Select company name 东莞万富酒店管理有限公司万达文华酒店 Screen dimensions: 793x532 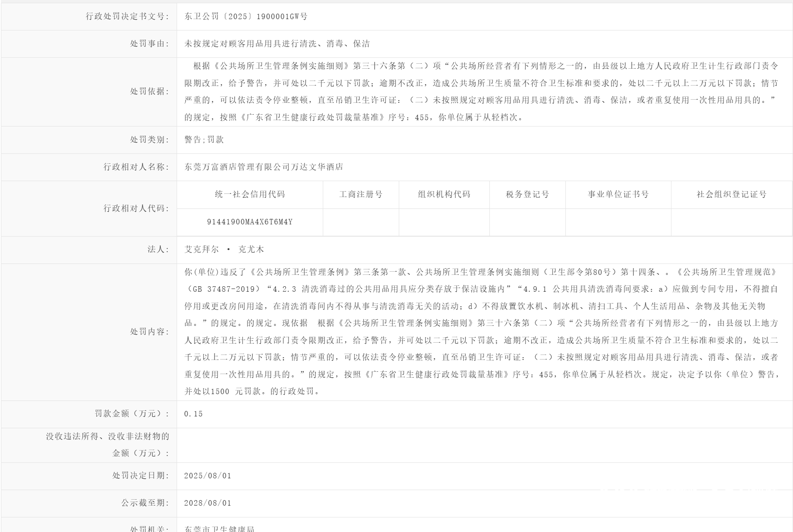click(x=264, y=167)
